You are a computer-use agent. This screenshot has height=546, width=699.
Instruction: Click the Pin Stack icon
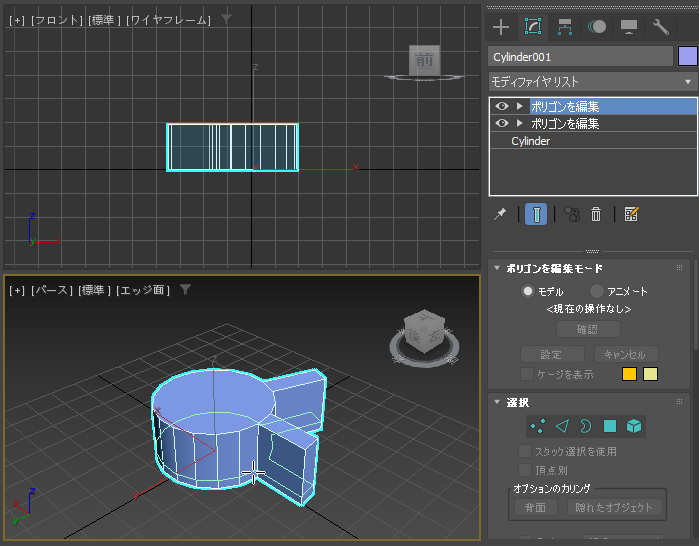point(500,214)
